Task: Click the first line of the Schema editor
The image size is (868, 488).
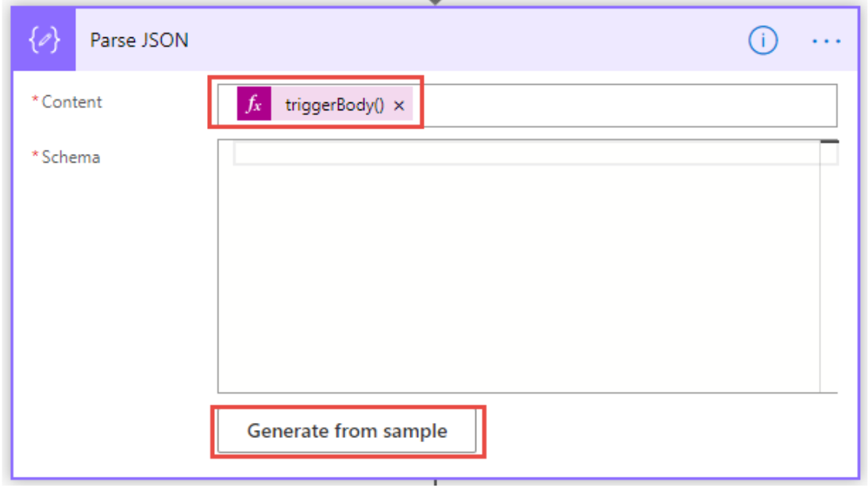Action: click(524, 155)
